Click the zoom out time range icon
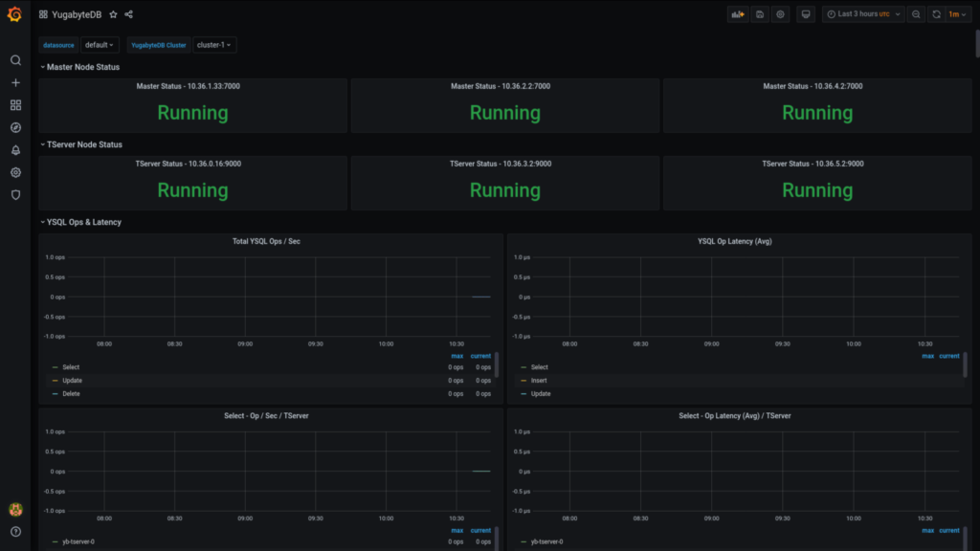The image size is (980, 551). coord(916,14)
